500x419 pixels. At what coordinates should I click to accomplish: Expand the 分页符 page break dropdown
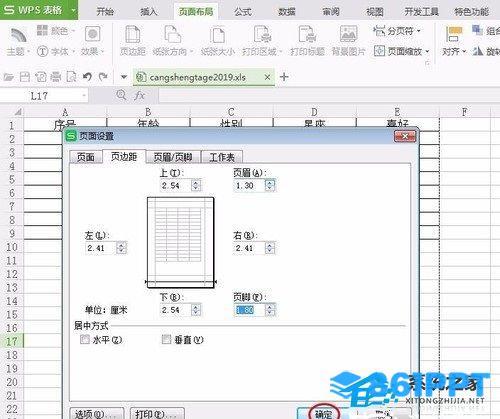click(x=397, y=31)
